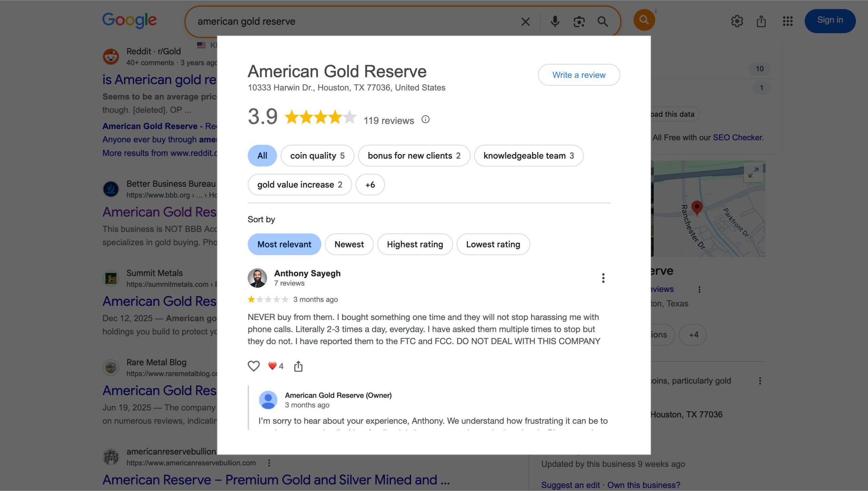Viewport: 868px width, 491px height.
Task: Click the 'Updated by this business 9 weeks ago' text
Action: (x=613, y=464)
